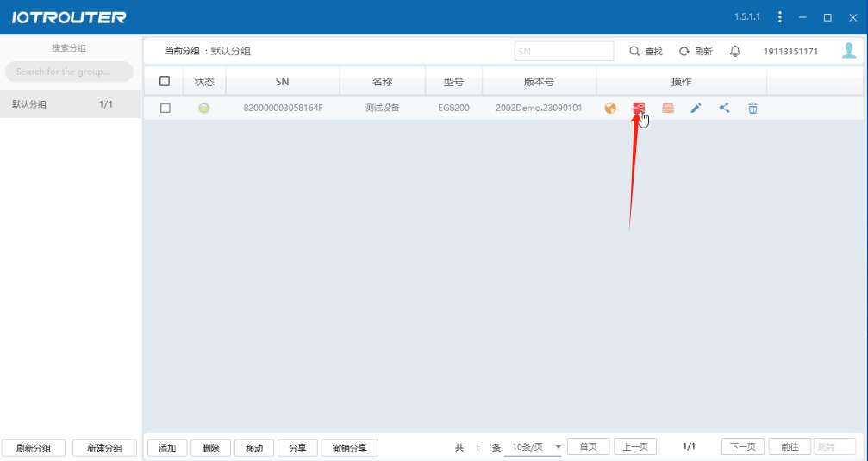
Task: Open notifications with the bell icon
Action: coord(734,52)
